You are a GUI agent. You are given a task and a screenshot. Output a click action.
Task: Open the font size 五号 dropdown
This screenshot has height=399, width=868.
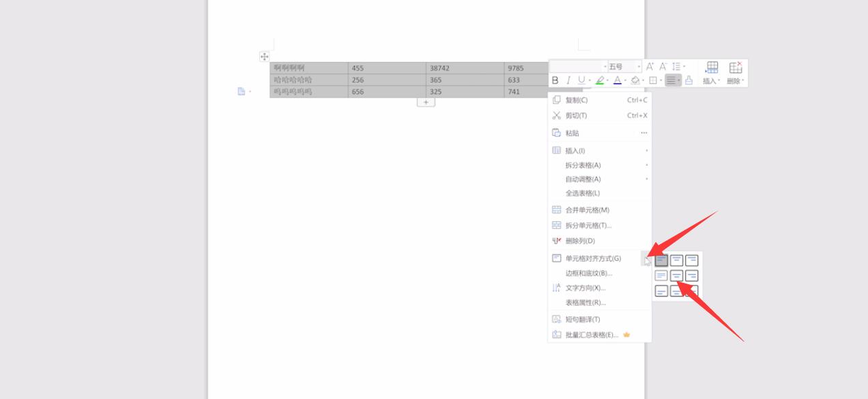[624, 67]
